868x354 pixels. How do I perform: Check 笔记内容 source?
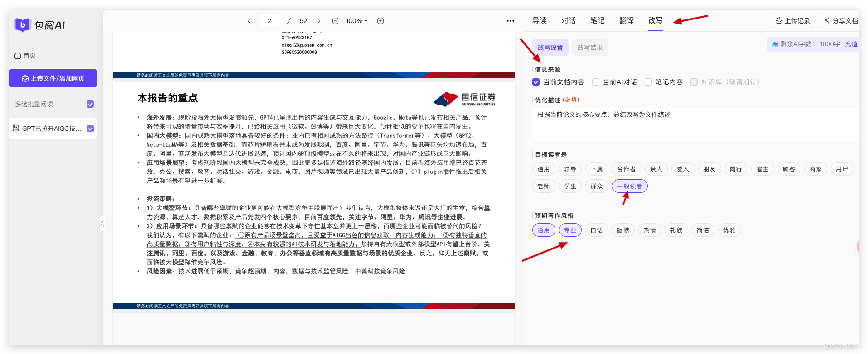648,82
